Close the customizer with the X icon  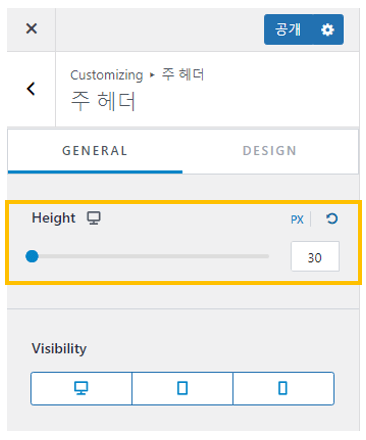pos(31,29)
